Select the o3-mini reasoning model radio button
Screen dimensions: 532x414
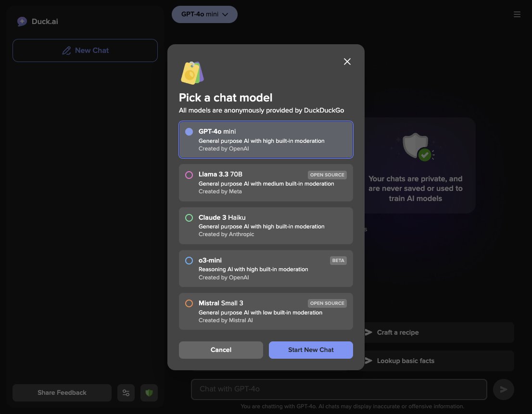click(189, 261)
